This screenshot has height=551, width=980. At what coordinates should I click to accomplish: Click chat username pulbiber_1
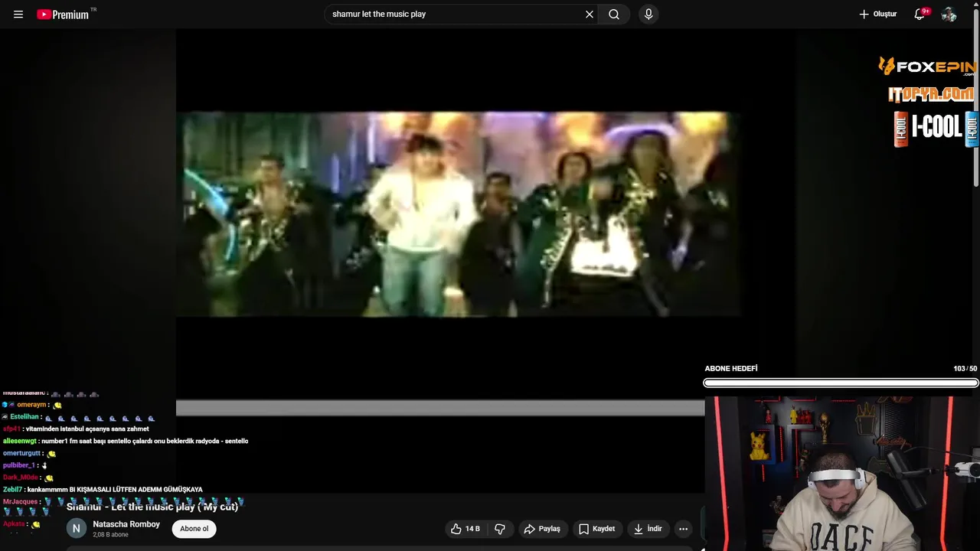point(18,465)
